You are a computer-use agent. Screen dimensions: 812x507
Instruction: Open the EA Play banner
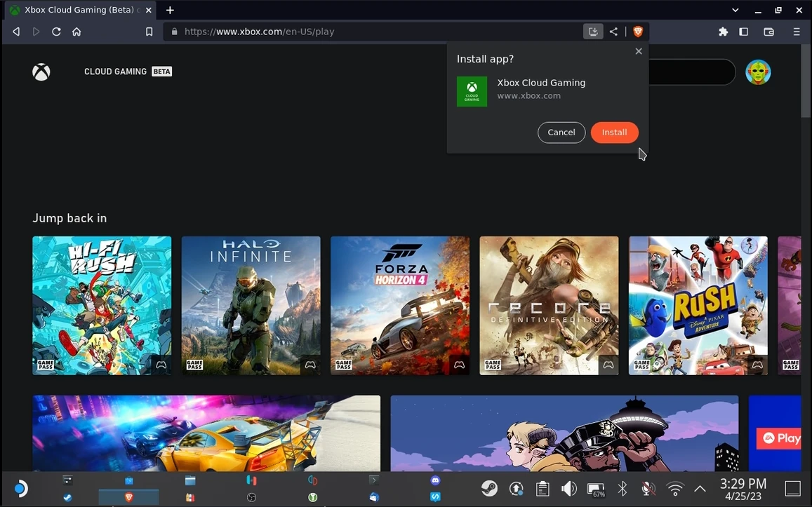coord(775,433)
